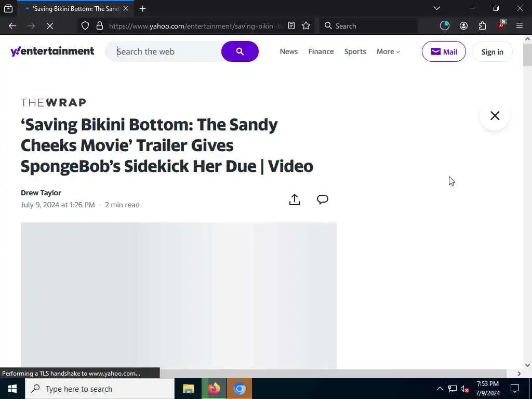Viewport: 532px width, 399px height.
Task: Open network status tray icon
Action: click(453, 389)
